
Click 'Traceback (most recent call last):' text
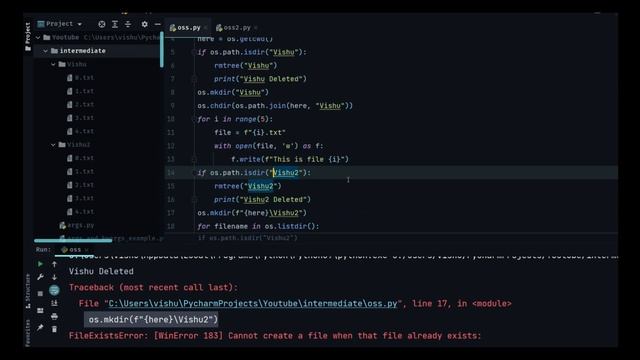(153, 288)
